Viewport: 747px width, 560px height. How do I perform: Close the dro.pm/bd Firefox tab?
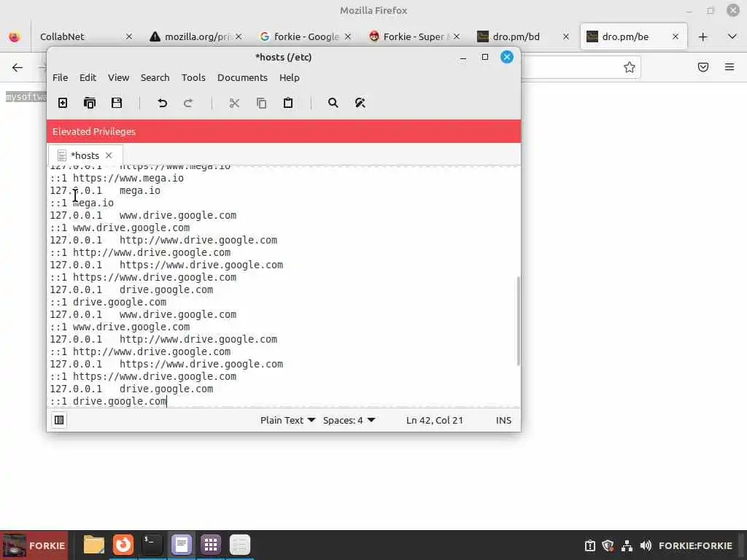click(566, 36)
